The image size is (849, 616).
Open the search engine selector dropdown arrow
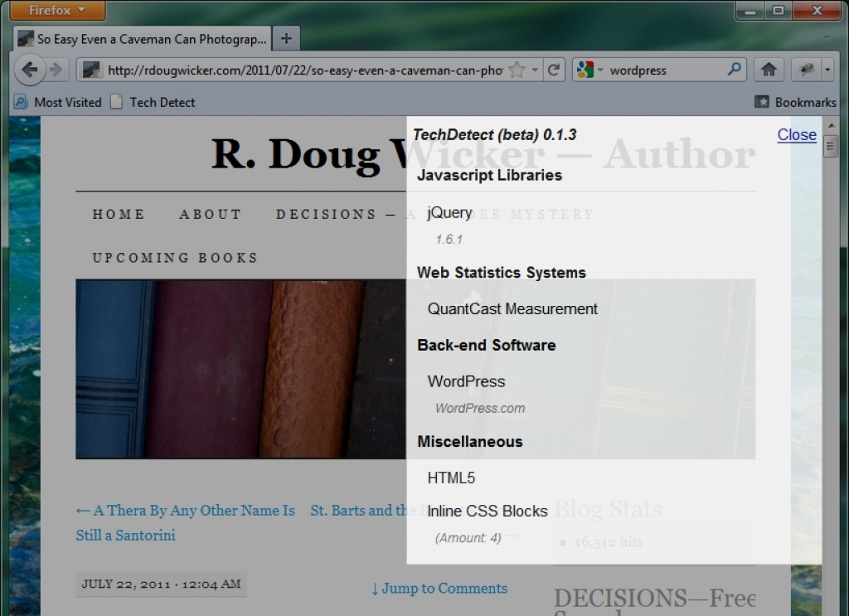[600, 70]
